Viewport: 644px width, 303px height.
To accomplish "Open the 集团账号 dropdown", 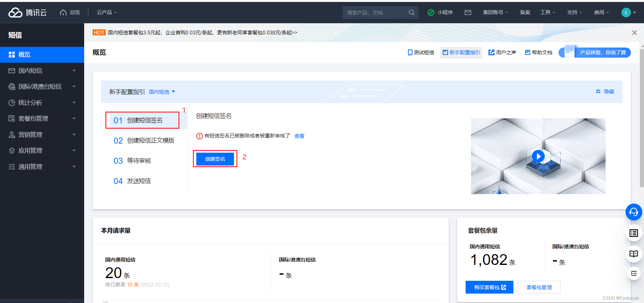I will point(495,12).
